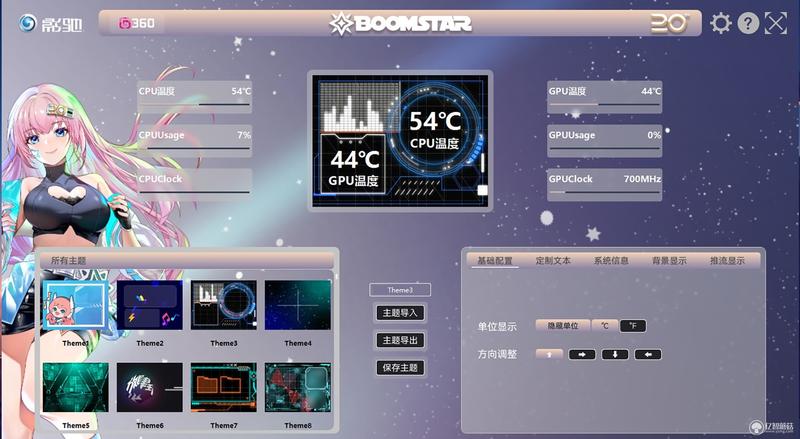
Task: Open the 定制文本 tab
Action: coord(553,260)
